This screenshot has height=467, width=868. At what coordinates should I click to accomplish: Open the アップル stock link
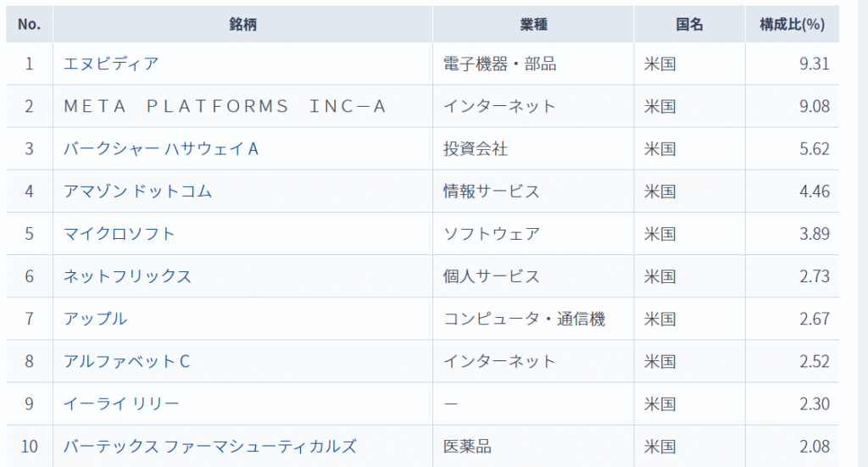click(95, 318)
